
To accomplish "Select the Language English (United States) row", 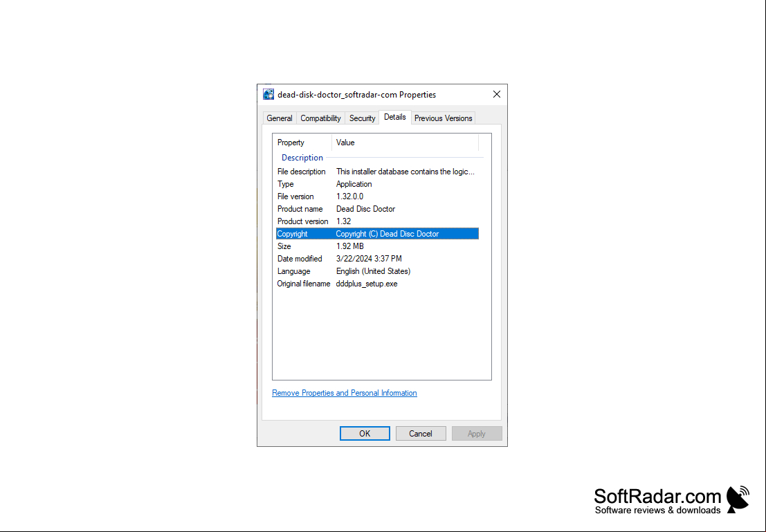I will (x=377, y=271).
